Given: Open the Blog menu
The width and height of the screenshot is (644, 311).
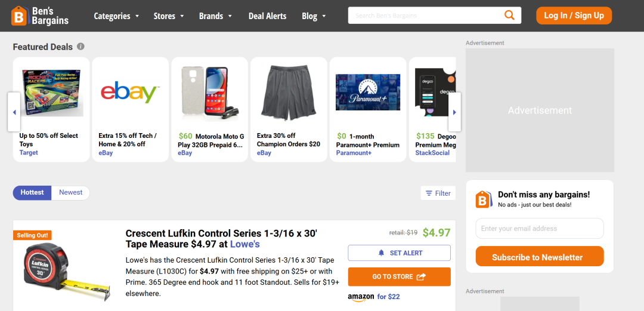Looking at the screenshot, I should (x=314, y=16).
